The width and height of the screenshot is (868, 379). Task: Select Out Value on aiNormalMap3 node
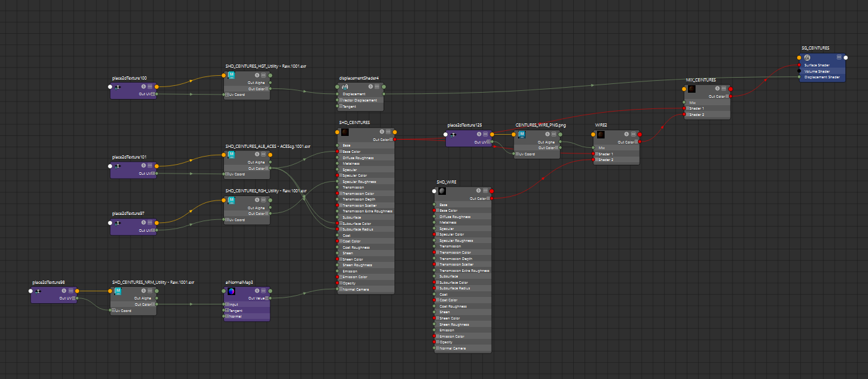tap(257, 298)
